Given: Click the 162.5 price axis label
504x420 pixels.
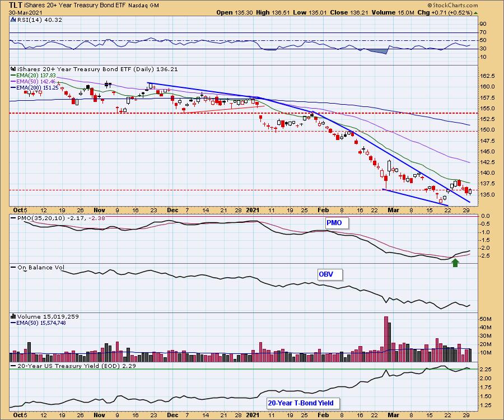Looking at the screenshot, I should tap(488, 76).
